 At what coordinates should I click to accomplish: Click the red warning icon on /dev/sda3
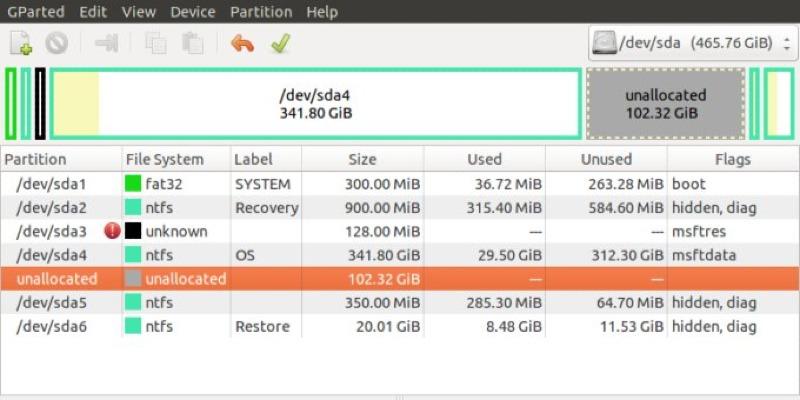[112, 231]
